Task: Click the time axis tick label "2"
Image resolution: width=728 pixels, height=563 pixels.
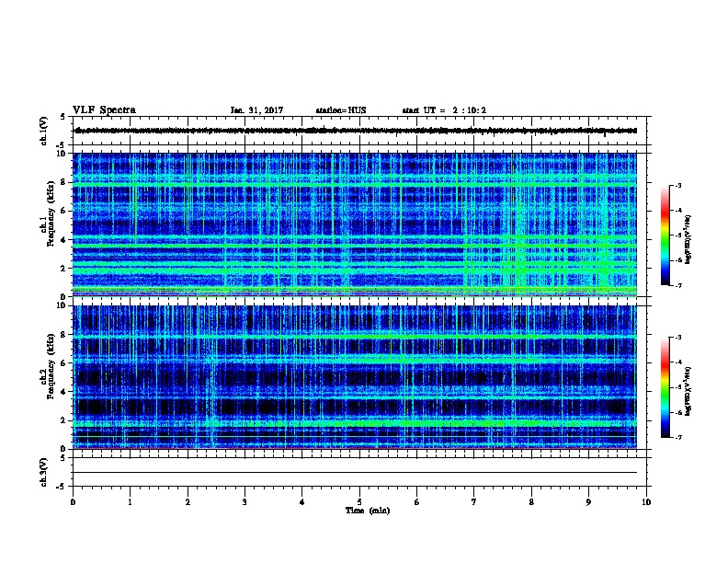Action: (188, 502)
